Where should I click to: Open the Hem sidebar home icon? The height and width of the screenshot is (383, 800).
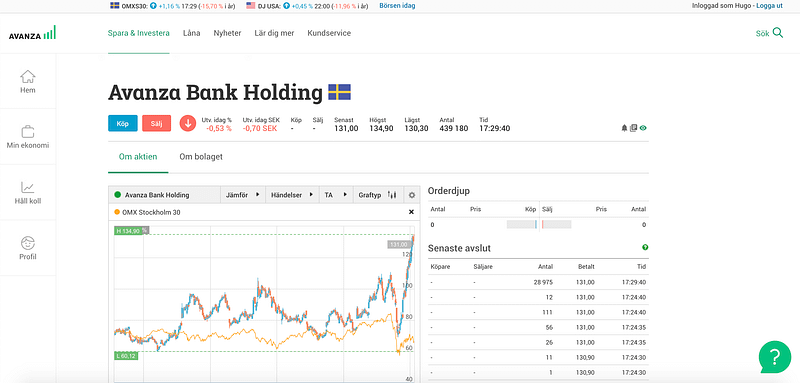[28, 76]
